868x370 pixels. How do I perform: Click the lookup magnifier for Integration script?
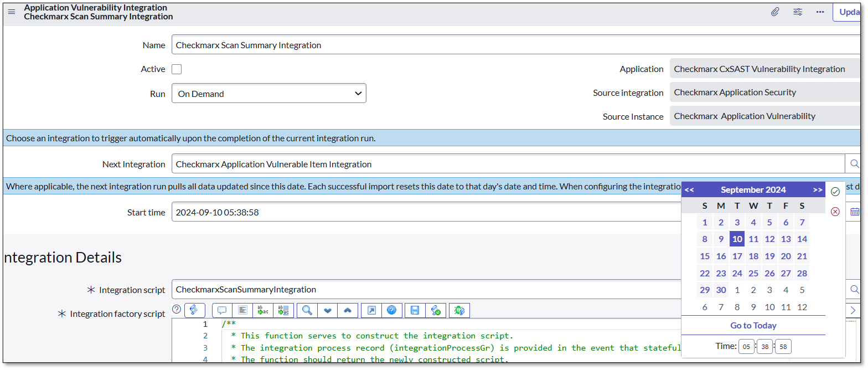[854, 289]
